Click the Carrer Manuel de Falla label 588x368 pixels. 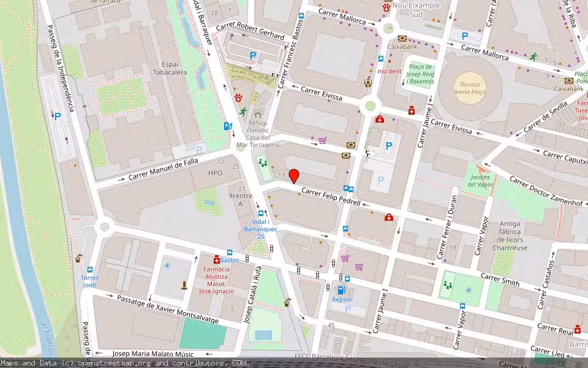coord(163,170)
